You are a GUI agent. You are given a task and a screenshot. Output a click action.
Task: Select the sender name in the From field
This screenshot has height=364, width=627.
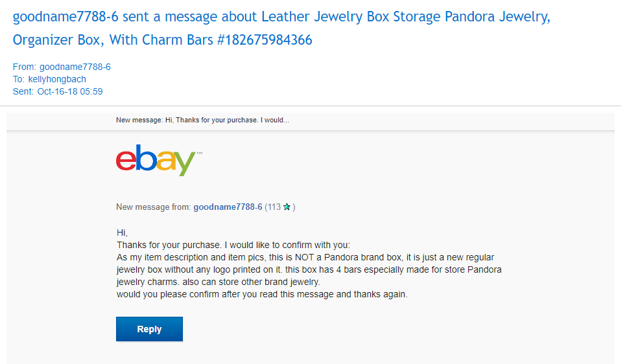(x=75, y=67)
